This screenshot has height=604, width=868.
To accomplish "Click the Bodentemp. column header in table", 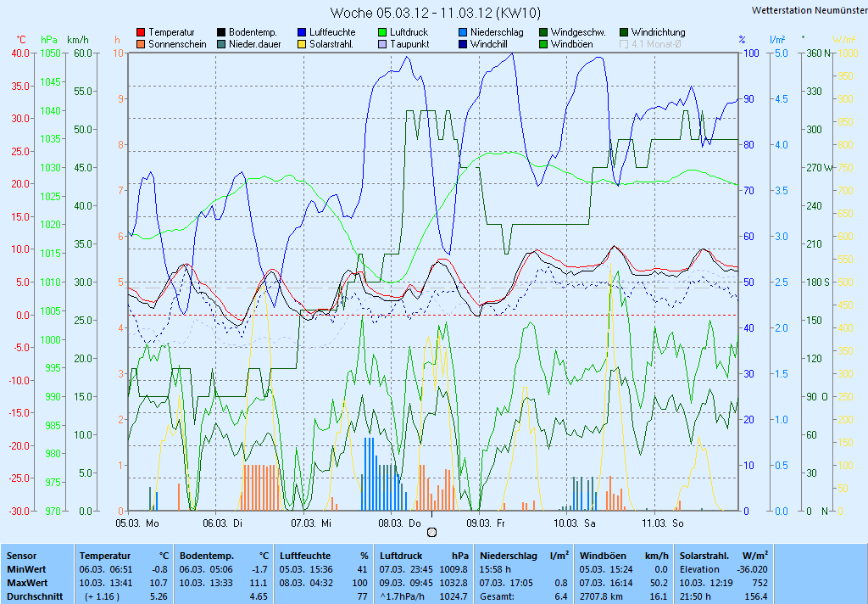I will [207, 556].
